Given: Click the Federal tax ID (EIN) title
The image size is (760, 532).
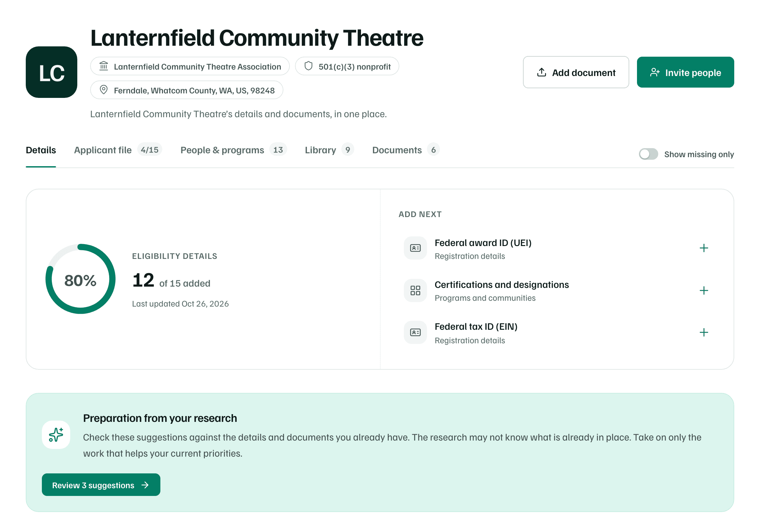Looking at the screenshot, I should click(x=476, y=327).
